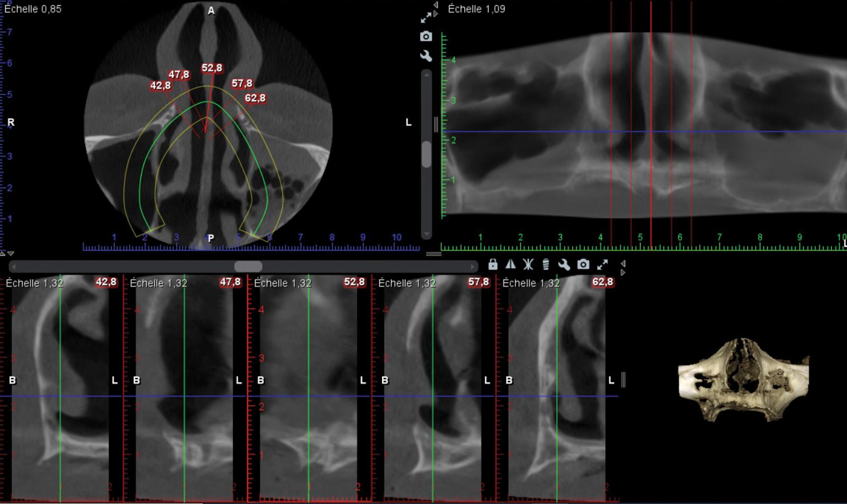Collapse the panoramic panel with the left triangle
Image resolution: width=847 pixels, height=504 pixels.
point(436,4)
